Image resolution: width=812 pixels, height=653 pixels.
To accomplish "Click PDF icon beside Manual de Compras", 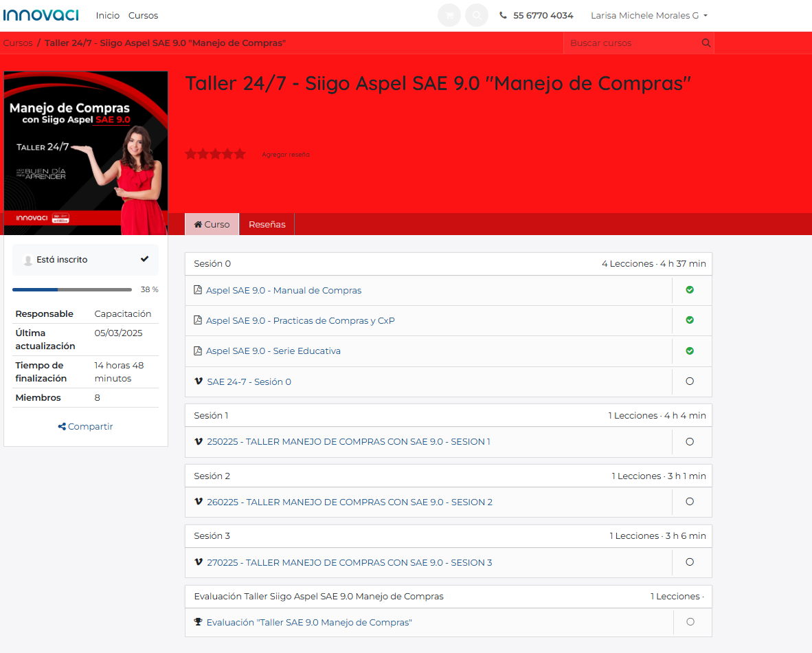I will click(x=198, y=290).
